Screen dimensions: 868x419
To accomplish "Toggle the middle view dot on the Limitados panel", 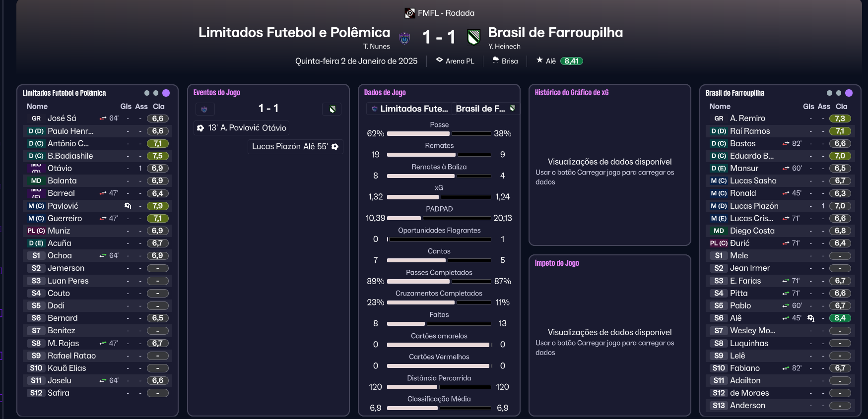I will [157, 93].
